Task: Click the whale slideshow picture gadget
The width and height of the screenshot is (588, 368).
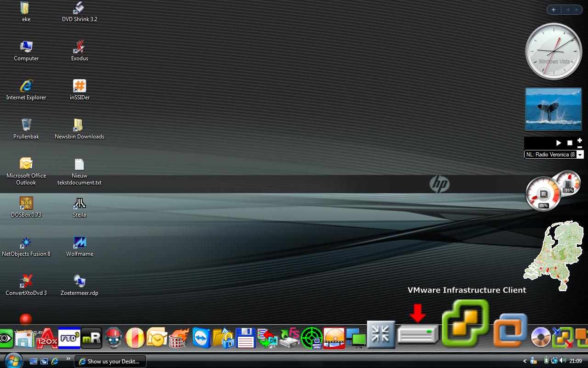Action: [554, 109]
